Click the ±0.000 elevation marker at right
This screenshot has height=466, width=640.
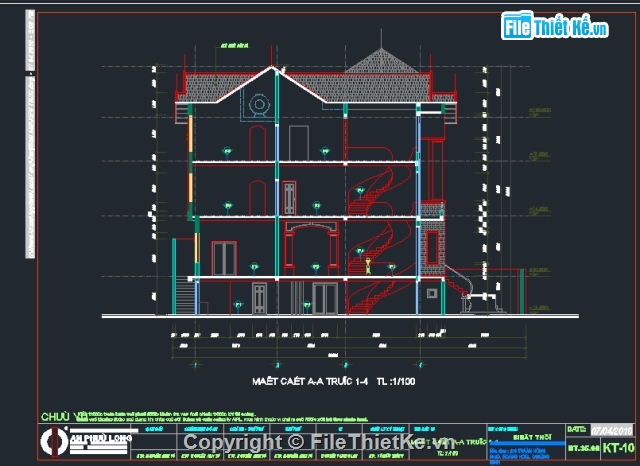pos(540,271)
